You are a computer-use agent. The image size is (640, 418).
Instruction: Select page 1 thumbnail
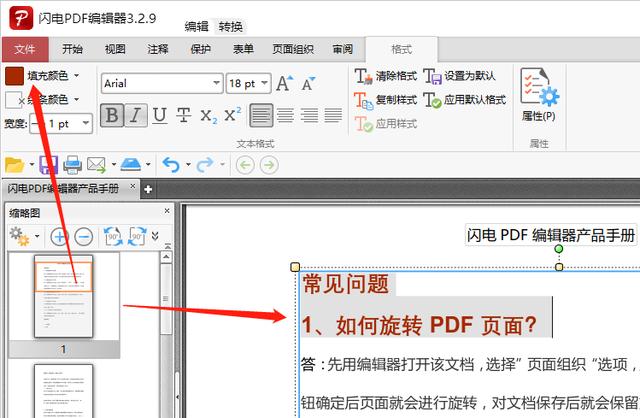(x=64, y=296)
